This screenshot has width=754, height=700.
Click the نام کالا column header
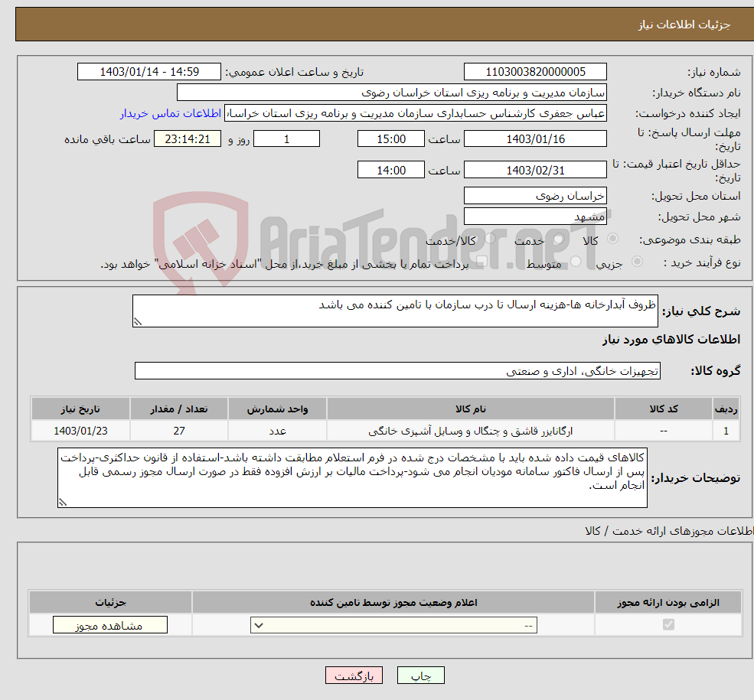pos(471,409)
